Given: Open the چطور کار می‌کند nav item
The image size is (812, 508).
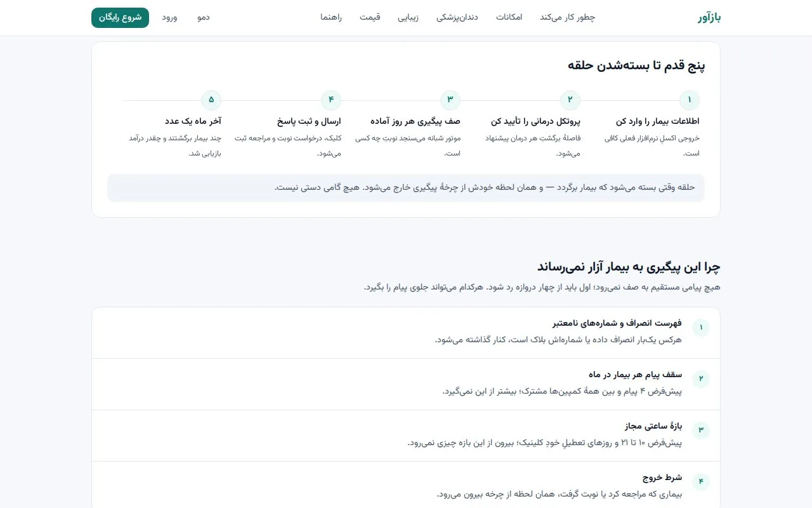Looking at the screenshot, I should tap(567, 17).
